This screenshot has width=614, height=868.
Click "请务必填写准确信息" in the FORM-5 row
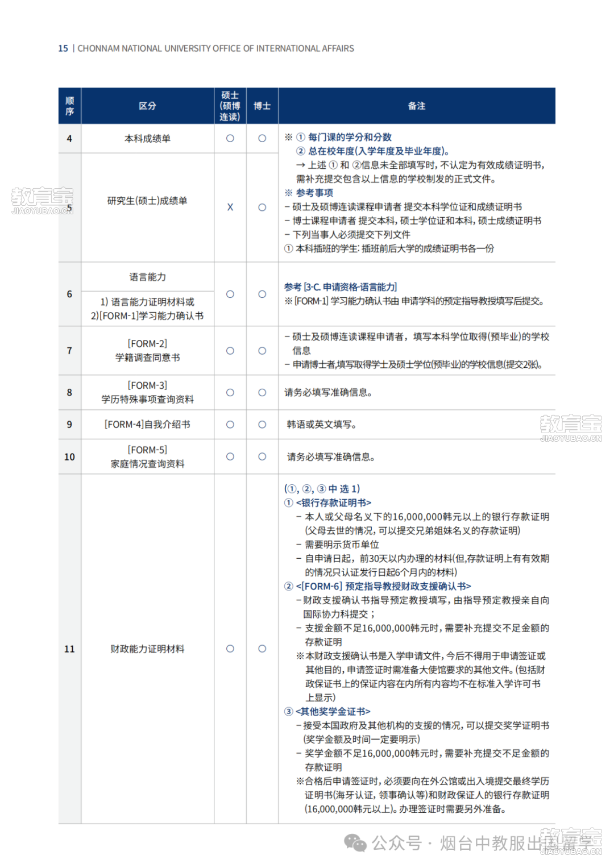pyautogui.click(x=331, y=457)
